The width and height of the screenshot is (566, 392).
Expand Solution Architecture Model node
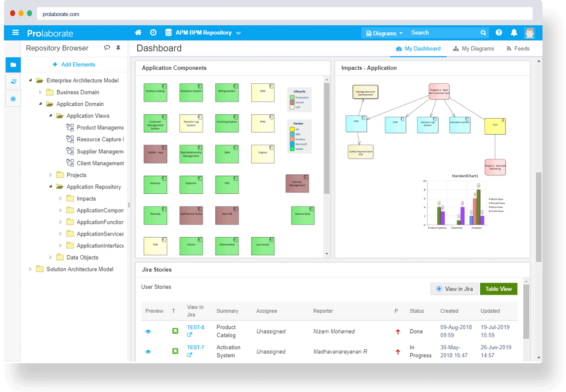[x=31, y=269]
